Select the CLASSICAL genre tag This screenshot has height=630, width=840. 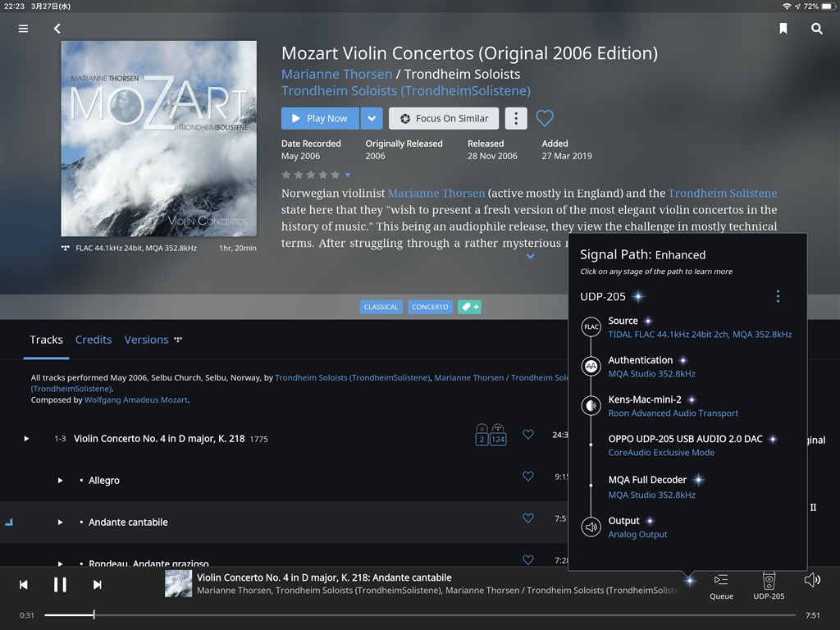[x=381, y=307]
